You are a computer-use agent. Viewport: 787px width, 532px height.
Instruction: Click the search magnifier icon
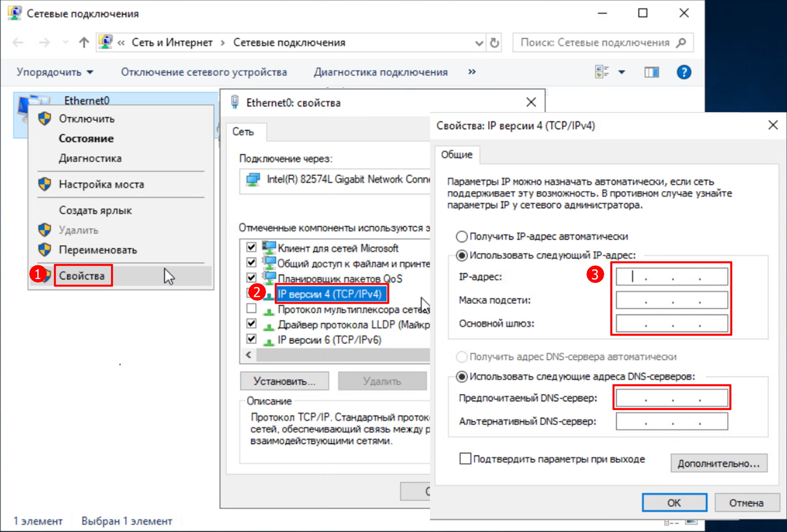click(682, 42)
